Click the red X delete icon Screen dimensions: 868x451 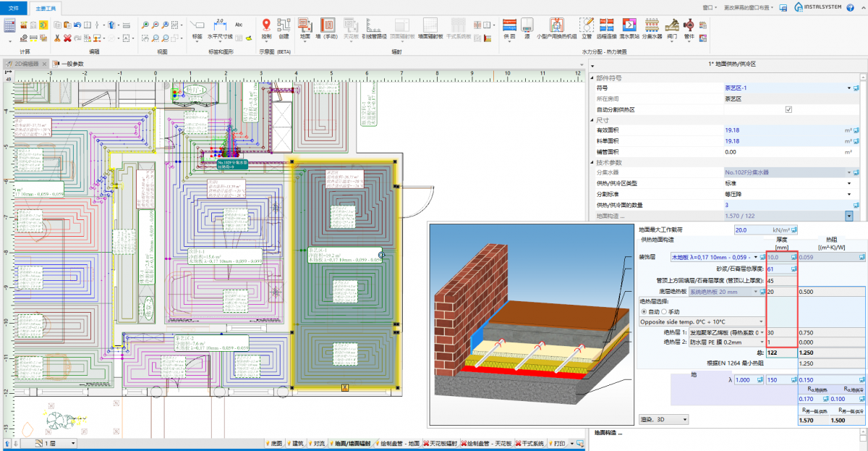(x=67, y=38)
